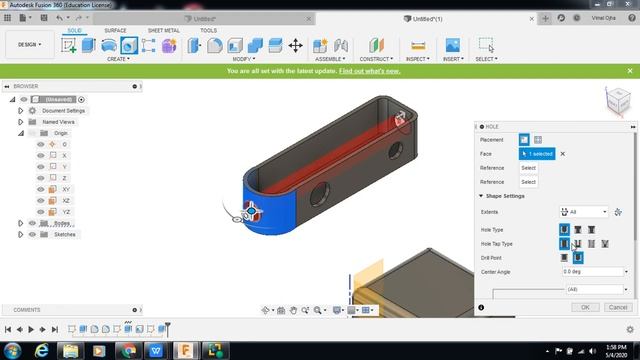The image size is (640, 360).
Task: Open the Center Angle value dropdown
Action: point(626,272)
